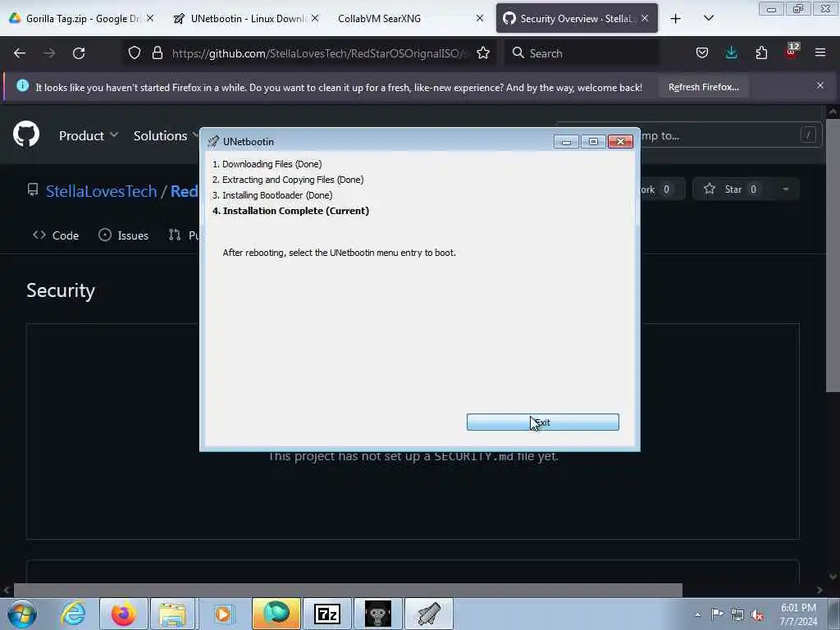Click the Firefox taskbar icon
This screenshot has width=840, height=630.
pyautogui.click(x=124, y=614)
